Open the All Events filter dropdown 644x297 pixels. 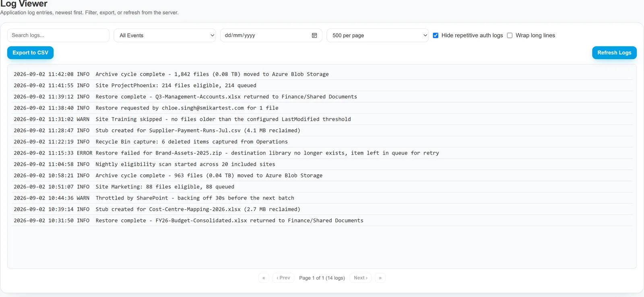[165, 35]
